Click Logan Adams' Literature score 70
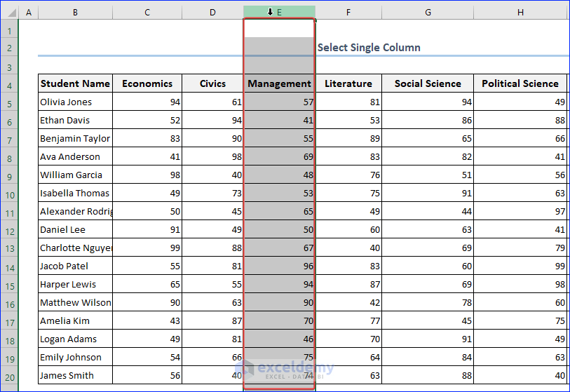This screenshot has width=570, height=392. tap(348, 339)
